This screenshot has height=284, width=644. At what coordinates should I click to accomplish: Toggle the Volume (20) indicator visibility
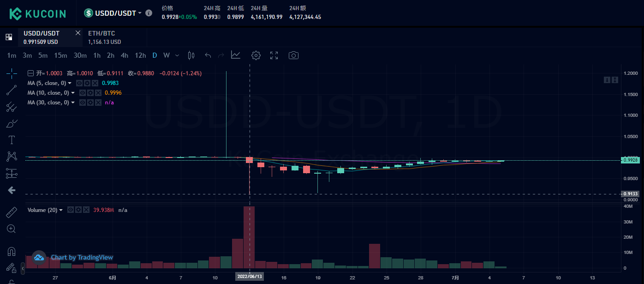click(70, 210)
